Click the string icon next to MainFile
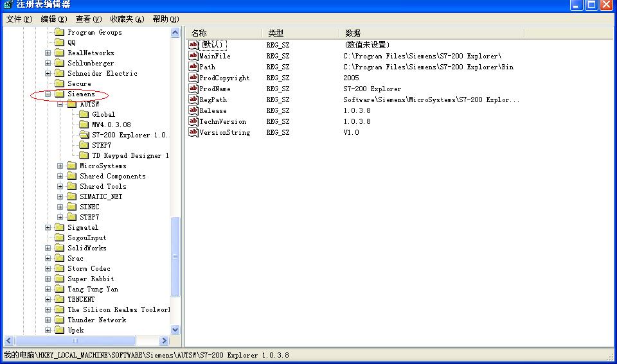617x364 pixels. 193,56
